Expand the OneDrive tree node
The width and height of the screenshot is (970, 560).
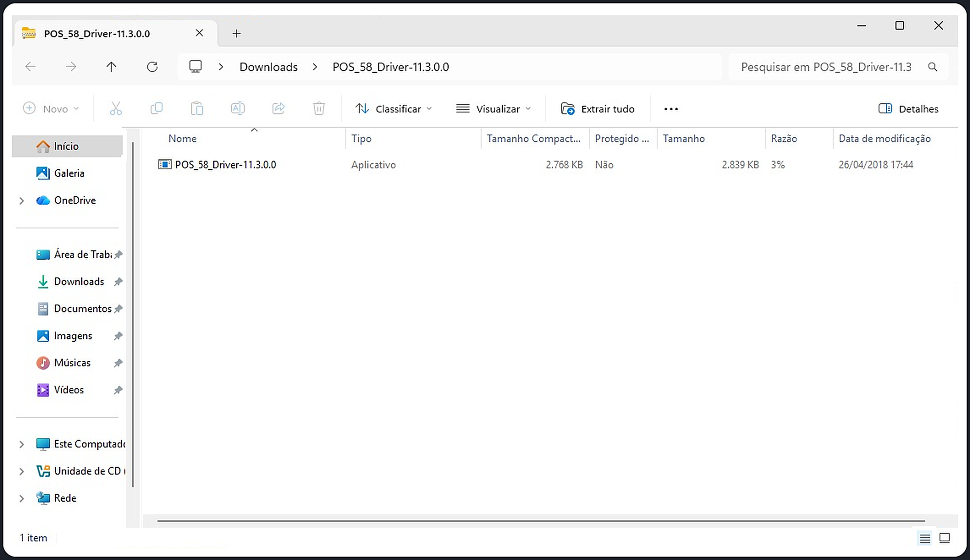tap(22, 200)
